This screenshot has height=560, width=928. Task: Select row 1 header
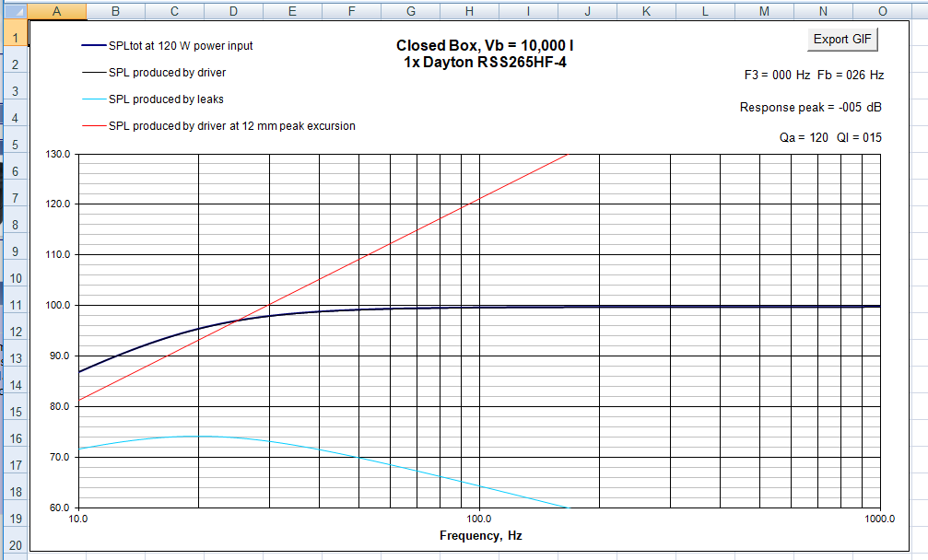[x=15, y=32]
